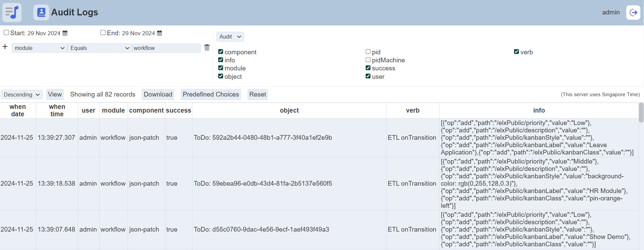Screen dimensions: 644x250
Task: Click the Download button
Action: (158, 95)
